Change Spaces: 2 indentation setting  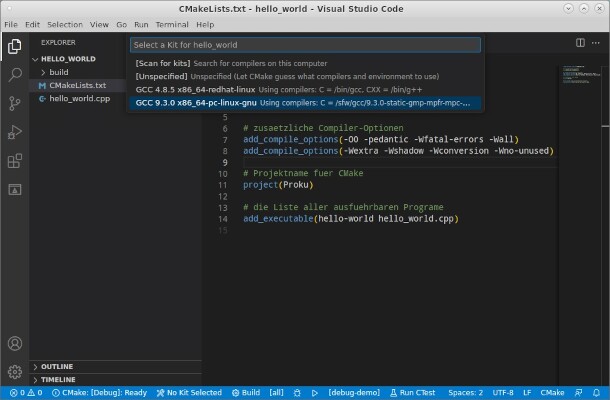coord(465,393)
